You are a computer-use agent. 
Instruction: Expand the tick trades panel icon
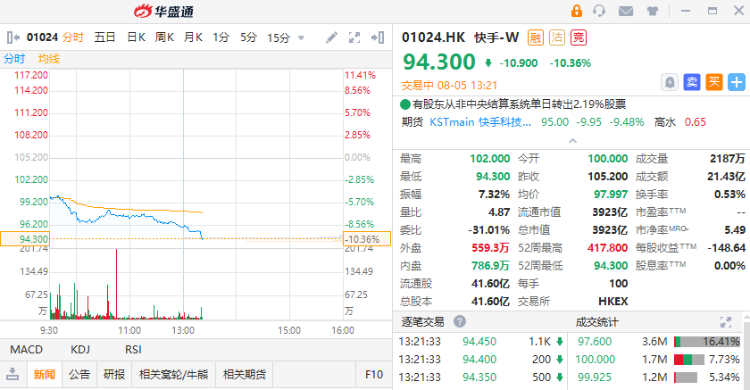pyautogui.click(x=726, y=322)
